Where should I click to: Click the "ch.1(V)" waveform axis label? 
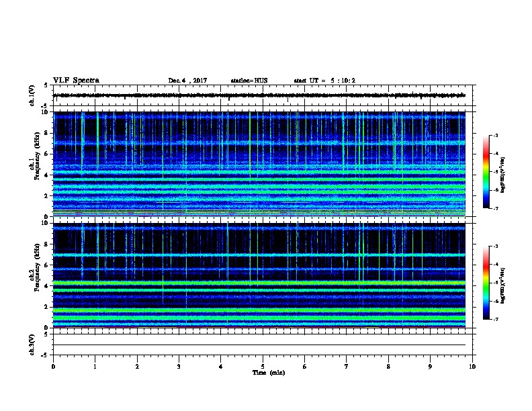pyautogui.click(x=32, y=95)
